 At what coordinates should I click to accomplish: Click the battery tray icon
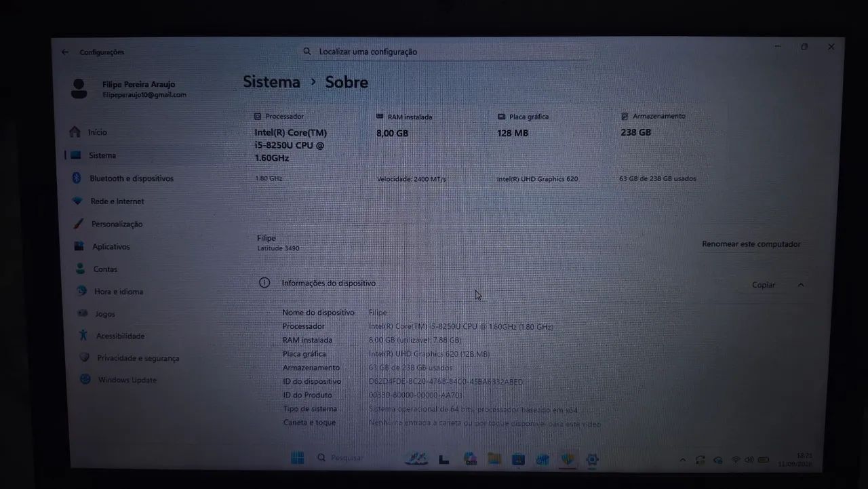764,460
